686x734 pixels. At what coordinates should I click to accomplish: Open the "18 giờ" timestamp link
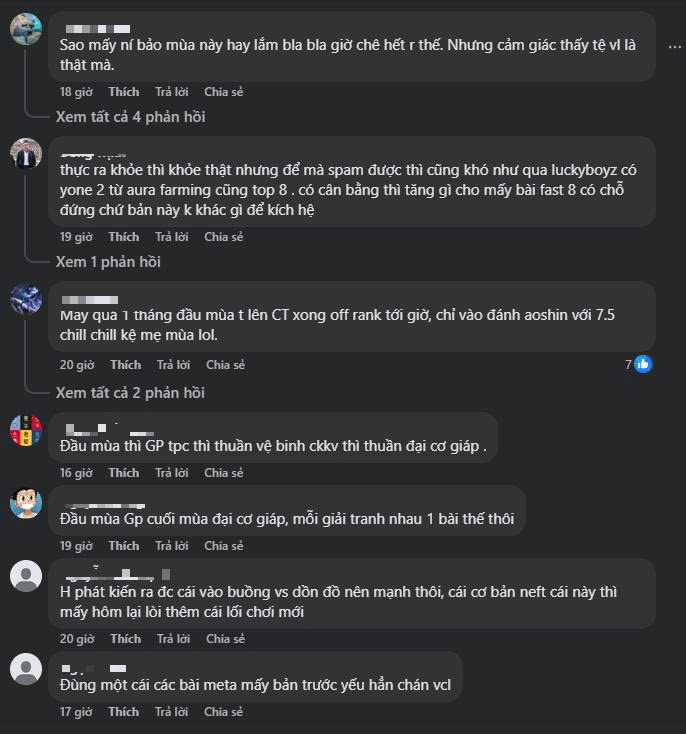point(75,92)
